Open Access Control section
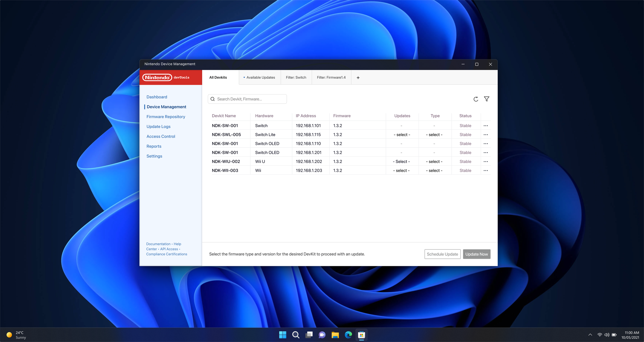The width and height of the screenshot is (644, 342). tap(161, 136)
